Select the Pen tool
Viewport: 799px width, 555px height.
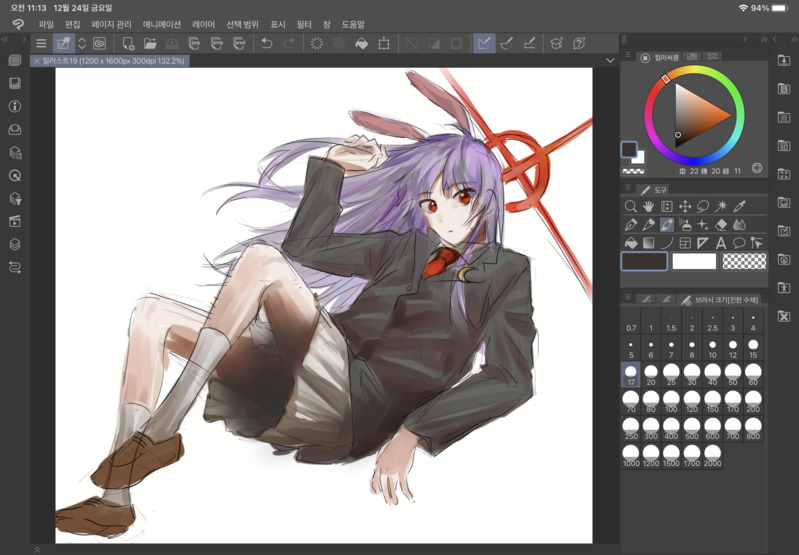(630, 225)
